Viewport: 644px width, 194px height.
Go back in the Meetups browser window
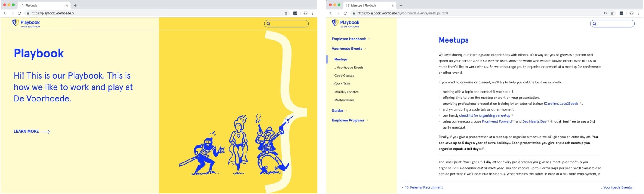tap(331, 13)
